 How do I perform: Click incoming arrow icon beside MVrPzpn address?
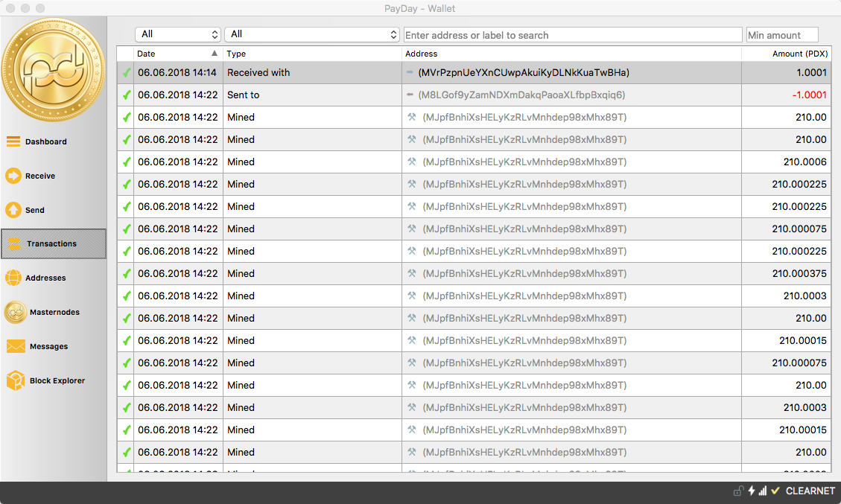pyautogui.click(x=410, y=72)
